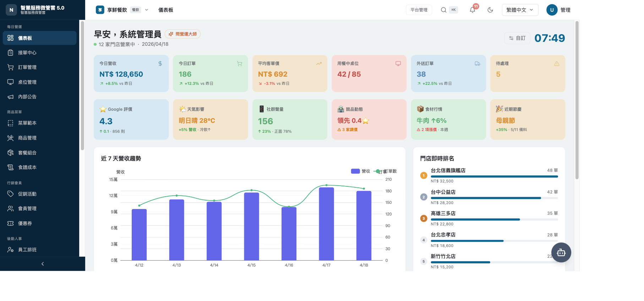Screen dimensions: 644x301
Task: Click the main page scrollbar
Action: [577, 100]
